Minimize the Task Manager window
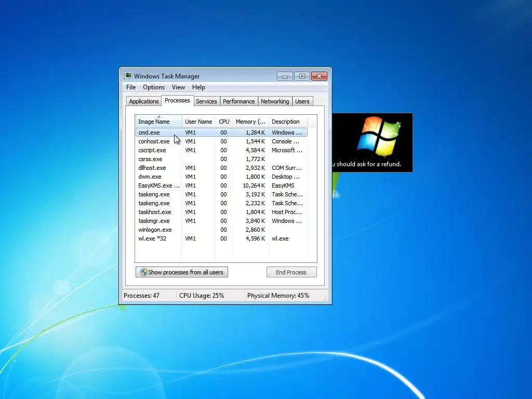Image resolution: width=532 pixels, height=399 pixels. [x=285, y=76]
